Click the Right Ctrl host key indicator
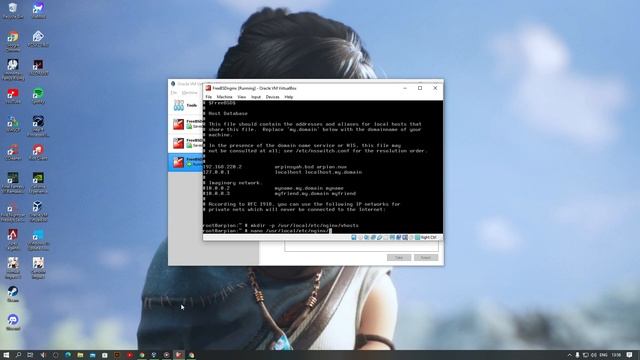 point(428,238)
